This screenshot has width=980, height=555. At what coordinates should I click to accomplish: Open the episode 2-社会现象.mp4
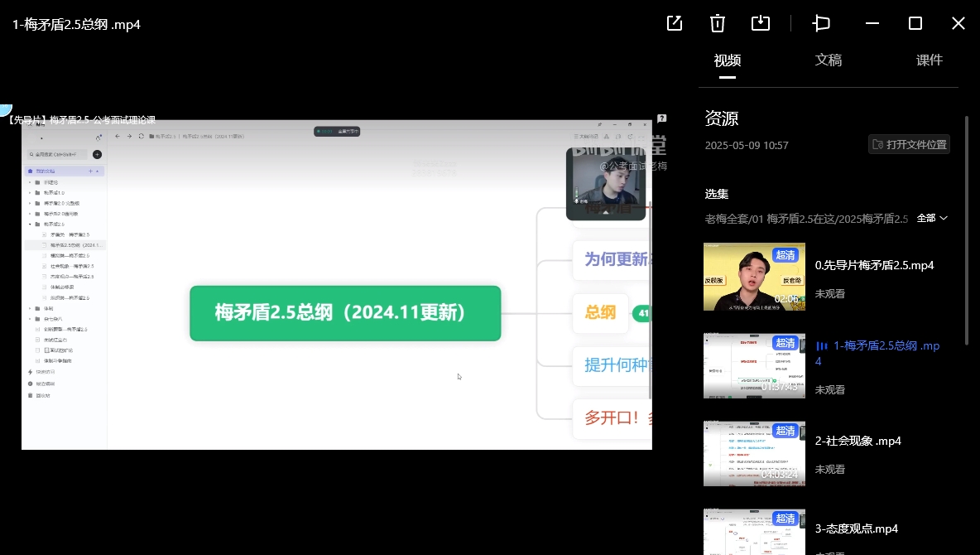pyautogui.click(x=857, y=441)
